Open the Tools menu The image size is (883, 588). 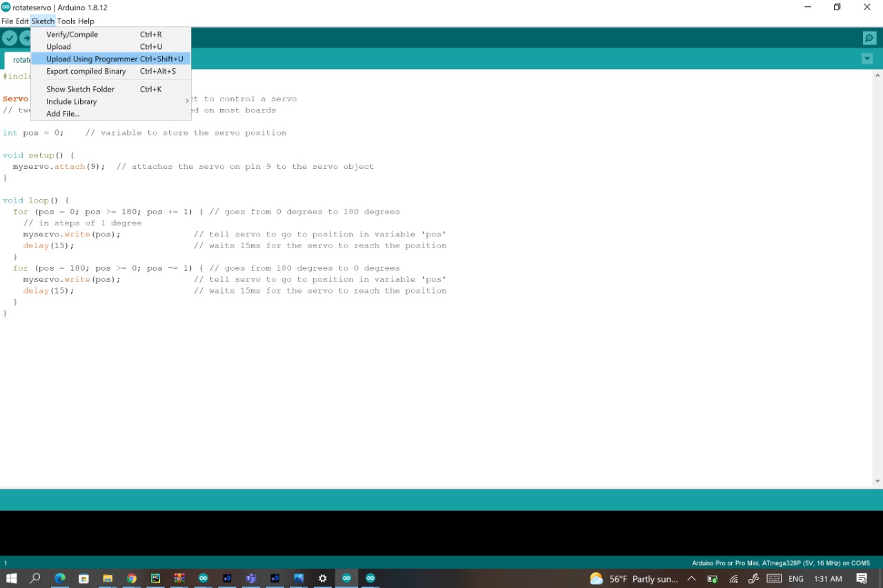(x=66, y=21)
